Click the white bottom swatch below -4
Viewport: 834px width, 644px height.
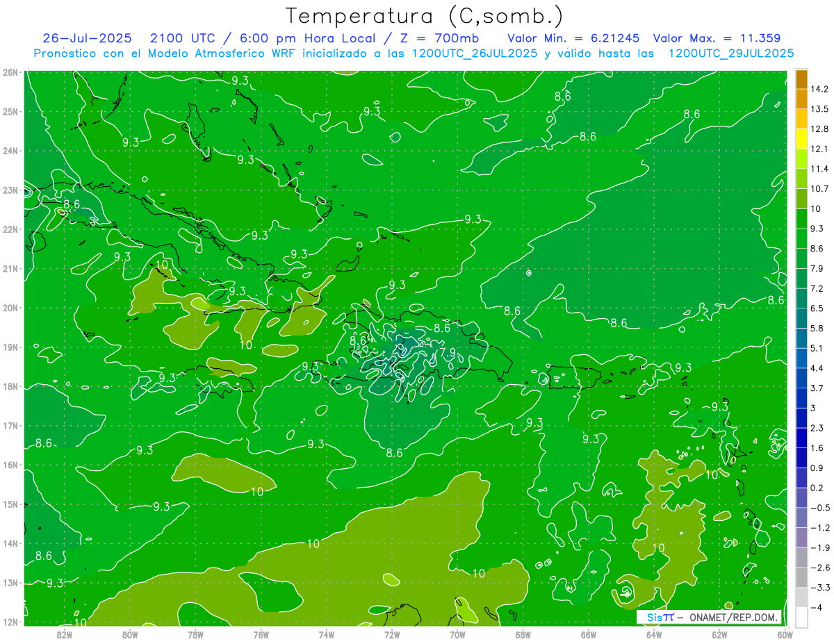pos(801,617)
